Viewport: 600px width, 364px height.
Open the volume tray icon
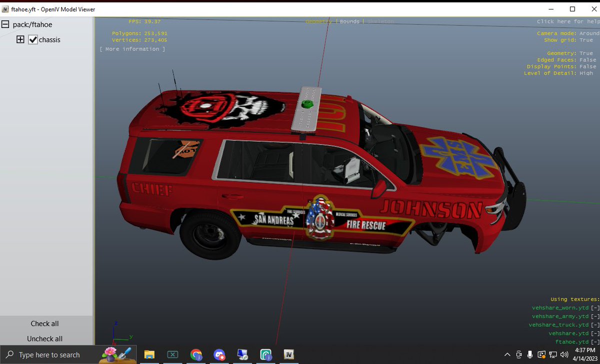[x=564, y=355]
